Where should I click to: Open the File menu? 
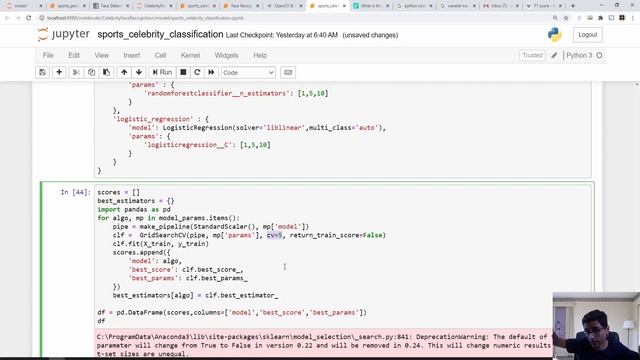click(x=48, y=55)
